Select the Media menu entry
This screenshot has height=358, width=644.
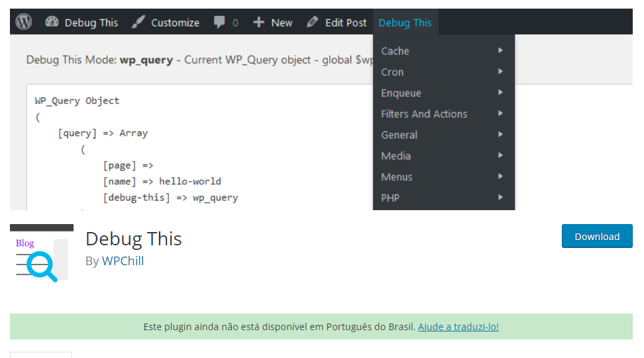[x=443, y=156]
